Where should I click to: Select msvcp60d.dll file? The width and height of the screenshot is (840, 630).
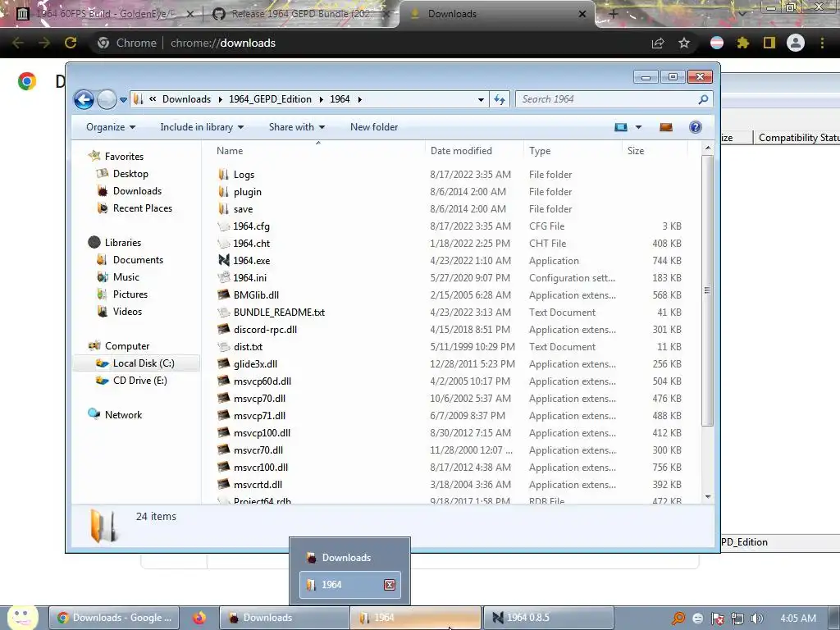click(262, 381)
